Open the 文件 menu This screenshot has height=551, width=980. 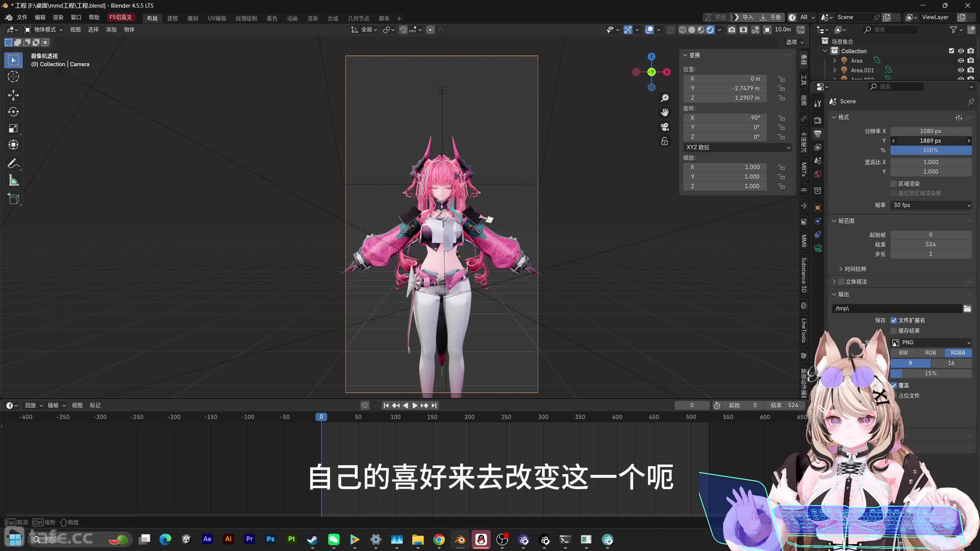pos(22,18)
